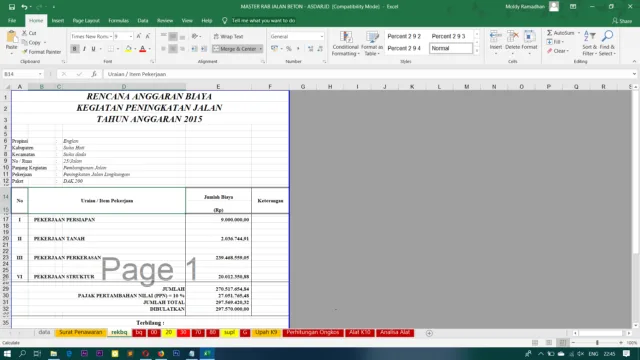Open Format as Table
Image resolution: width=640 pixels, height=360 pixels.
[x=372, y=43]
